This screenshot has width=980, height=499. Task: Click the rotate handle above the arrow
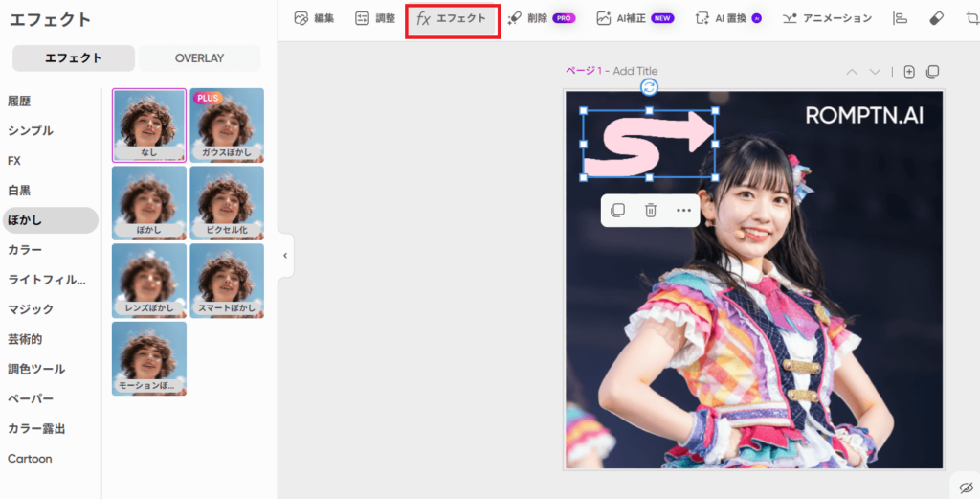pos(649,87)
